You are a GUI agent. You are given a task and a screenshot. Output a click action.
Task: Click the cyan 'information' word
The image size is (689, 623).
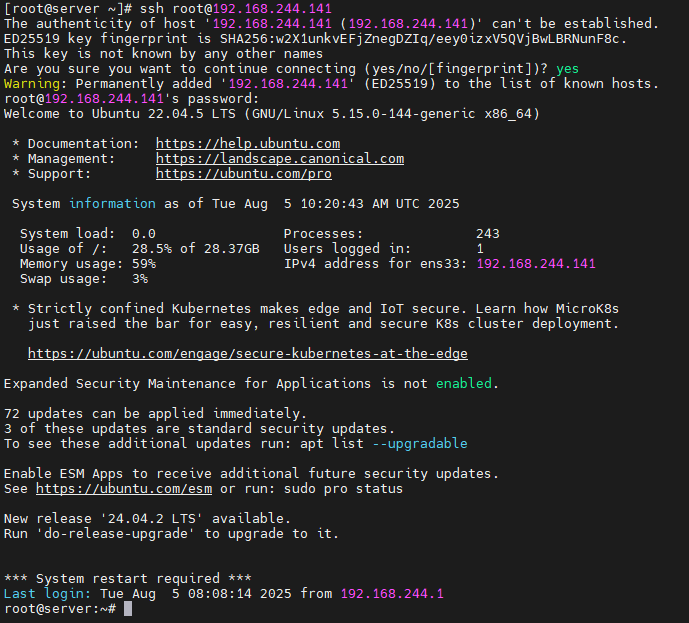point(112,203)
